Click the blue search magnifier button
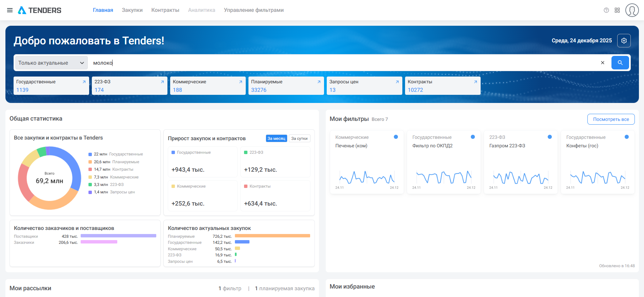 pyautogui.click(x=620, y=63)
